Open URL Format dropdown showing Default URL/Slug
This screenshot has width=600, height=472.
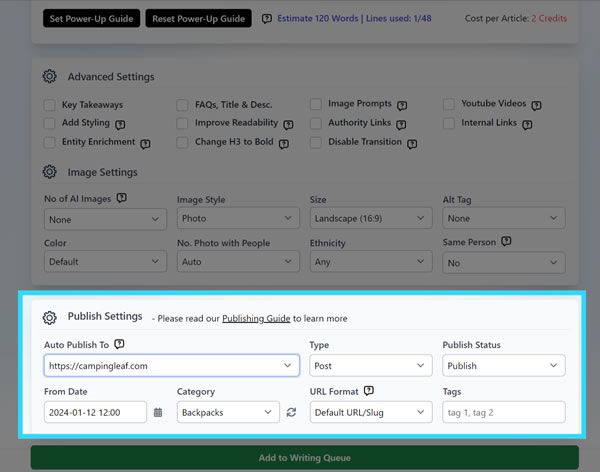(371, 412)
